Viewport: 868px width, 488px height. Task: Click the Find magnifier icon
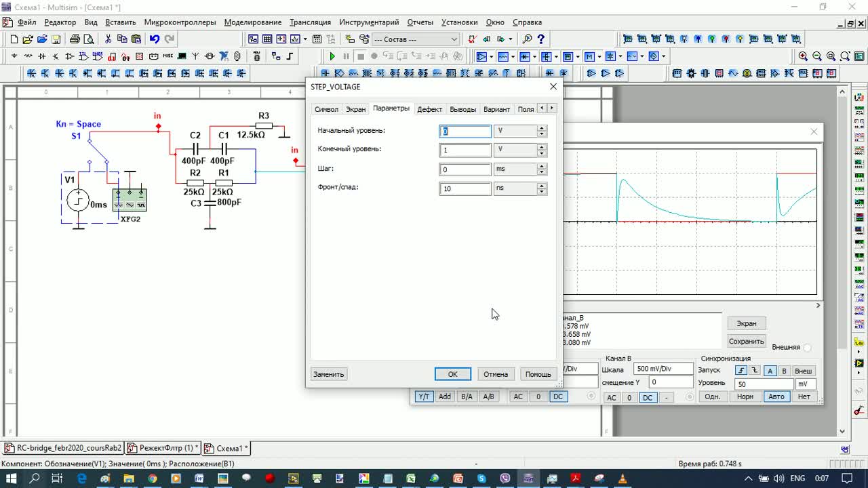[x=527, y=39]
